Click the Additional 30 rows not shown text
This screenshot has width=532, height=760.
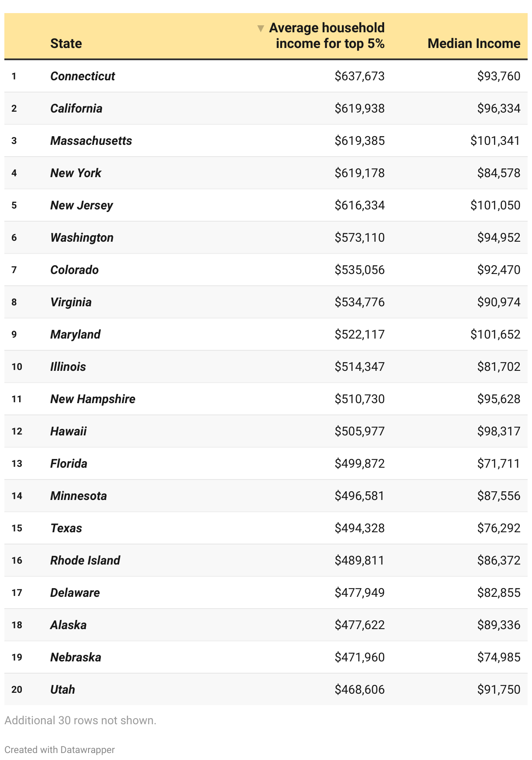tap(80, 720)
